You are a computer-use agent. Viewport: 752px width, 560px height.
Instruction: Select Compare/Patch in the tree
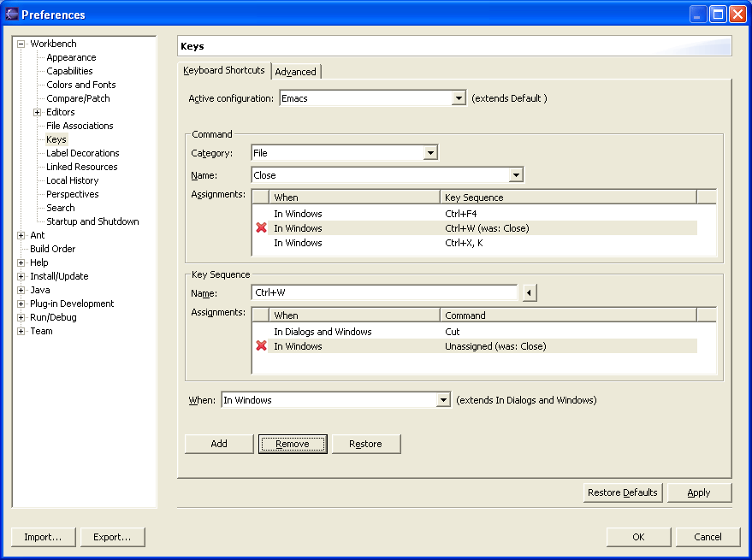coord(78,98)
